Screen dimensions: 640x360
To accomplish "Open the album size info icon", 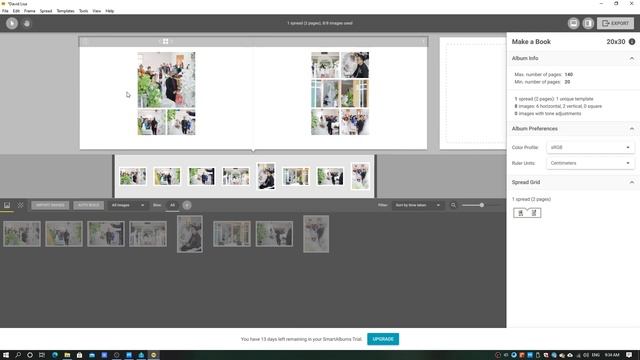I will click(632, 42).
